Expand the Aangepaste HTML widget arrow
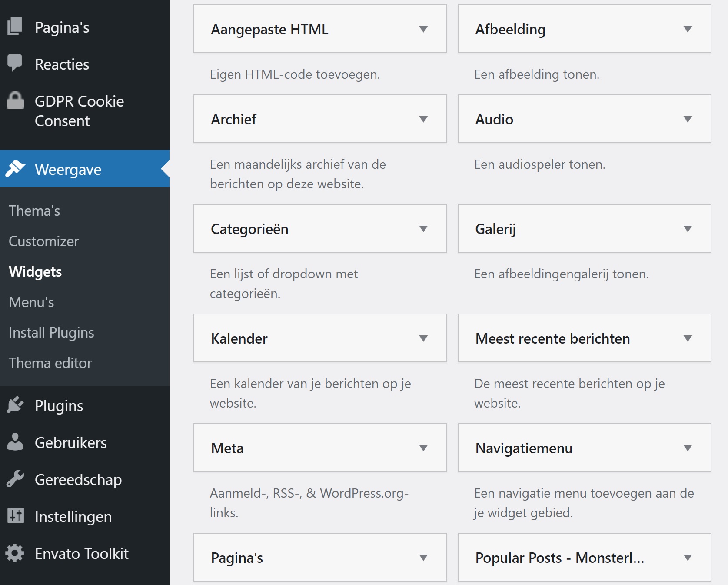728x585 pixels. point(423,29)
